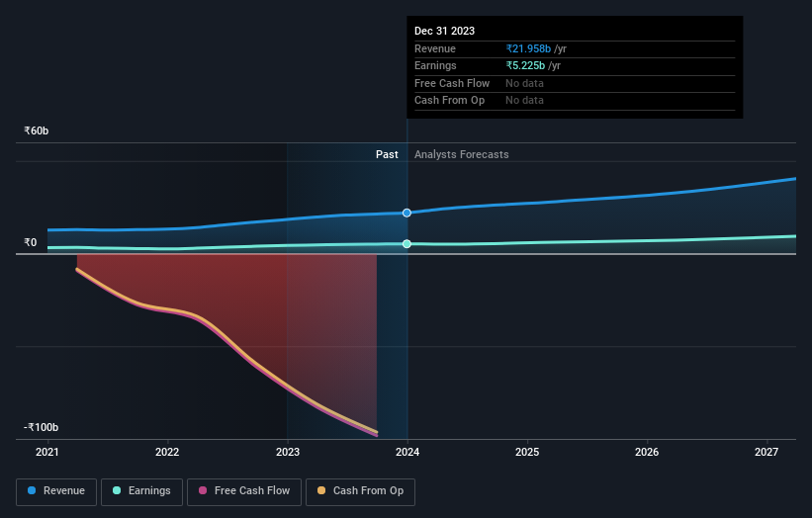Click the ₹21.958b revenue value in tooltip
Viewport: 812px width, 518px height.
pyautogui.click(x=528, y=48)
